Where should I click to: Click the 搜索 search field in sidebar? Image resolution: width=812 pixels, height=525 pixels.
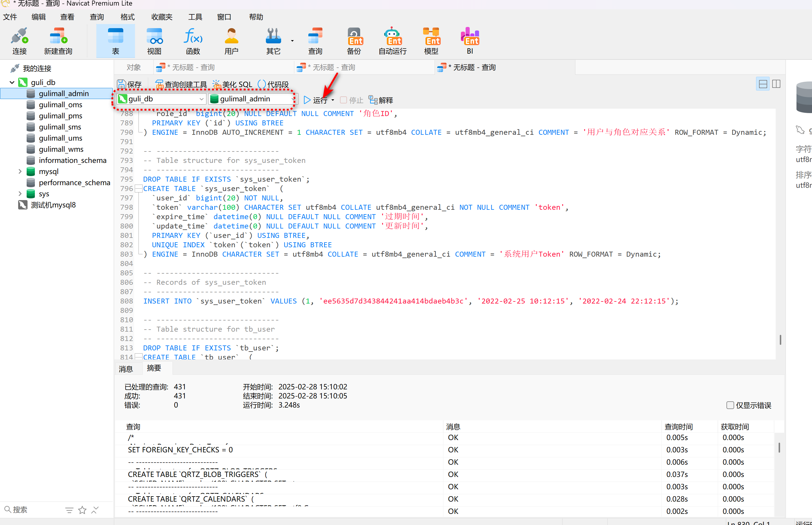[x=34, y=509]
